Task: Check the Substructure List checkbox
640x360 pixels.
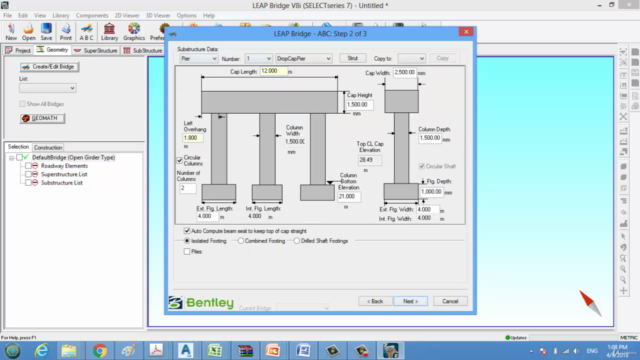Action: point(28,183)
